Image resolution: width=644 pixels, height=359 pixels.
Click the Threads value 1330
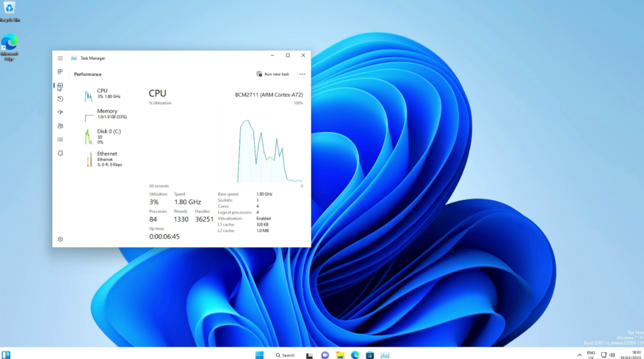pyautogui.click(x=180, y=219)
